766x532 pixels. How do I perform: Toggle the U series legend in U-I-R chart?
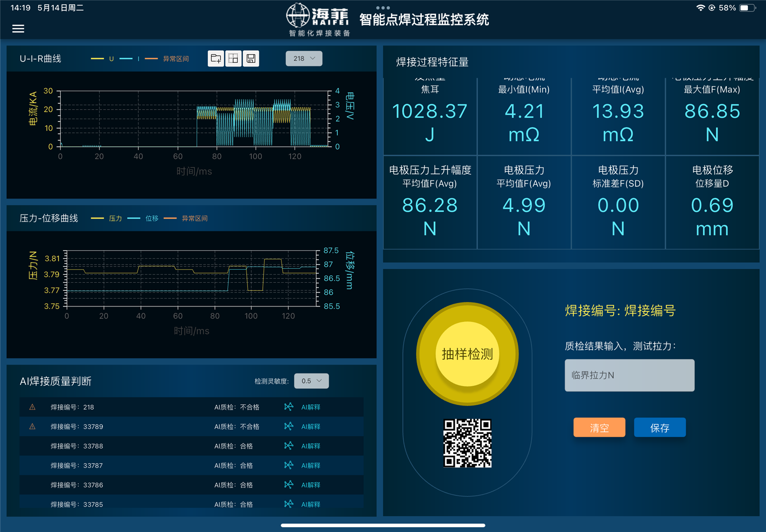coord(103,59)
